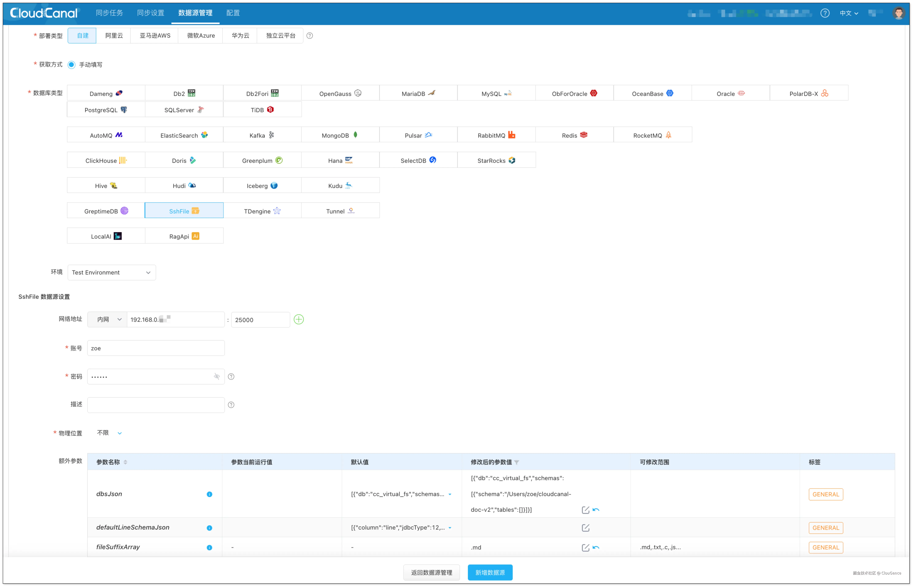Click the green plus add-address icon
Screen dimensions: 914x588
(299, 320)
